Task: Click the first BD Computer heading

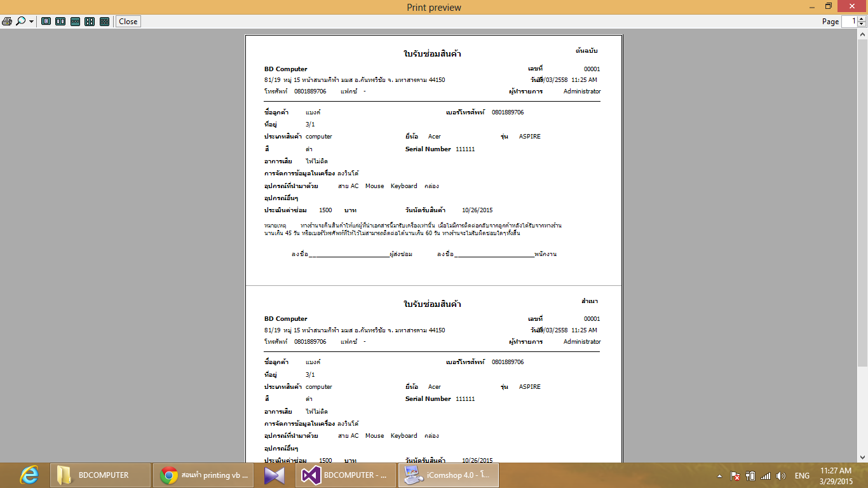Action: point(285,69)
